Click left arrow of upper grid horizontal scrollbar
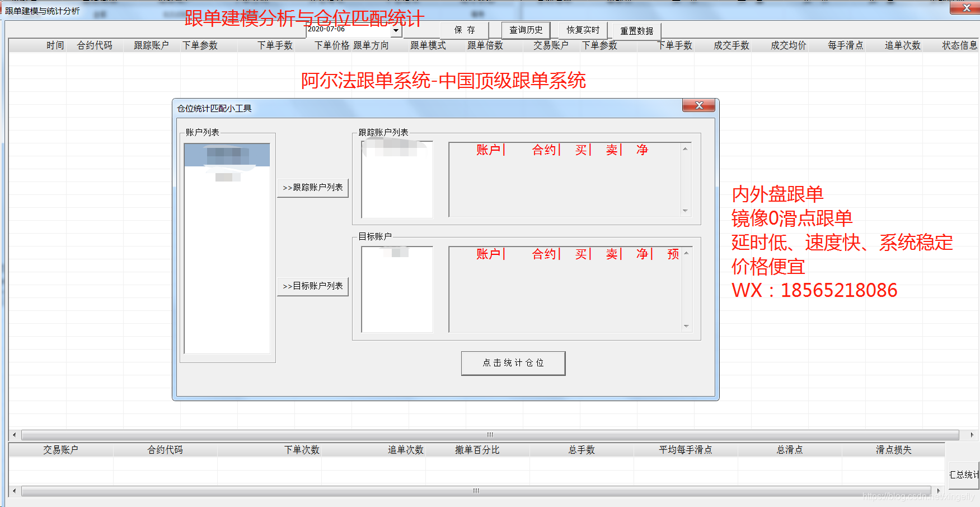 (x=15, y=435)
